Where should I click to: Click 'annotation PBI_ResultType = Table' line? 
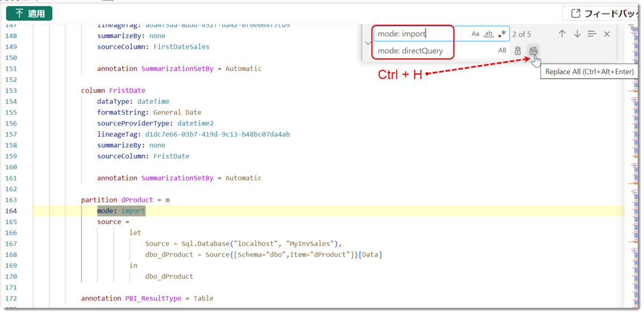point(147,298)
